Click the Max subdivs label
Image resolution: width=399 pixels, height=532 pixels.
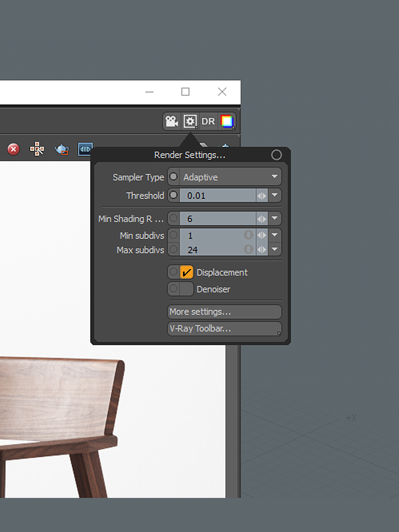point(140,250)
